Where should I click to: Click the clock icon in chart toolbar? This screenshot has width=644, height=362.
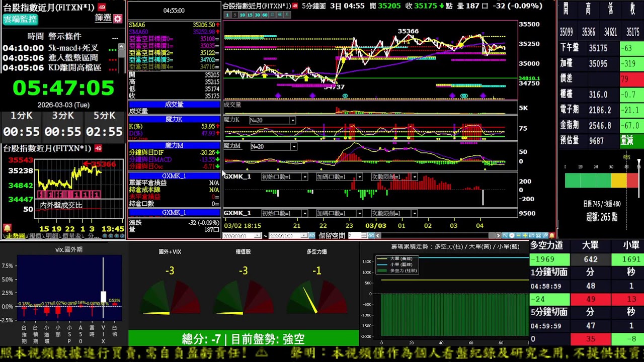point(512,235)
